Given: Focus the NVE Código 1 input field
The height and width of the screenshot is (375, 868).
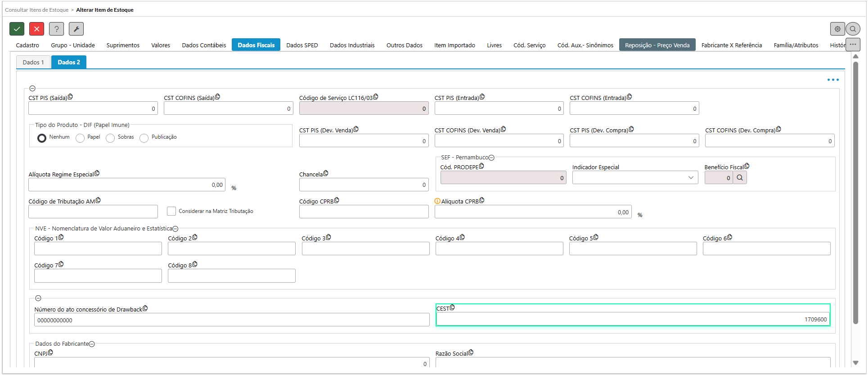Looking at the screenshot, I should click(x=98, y=248).
